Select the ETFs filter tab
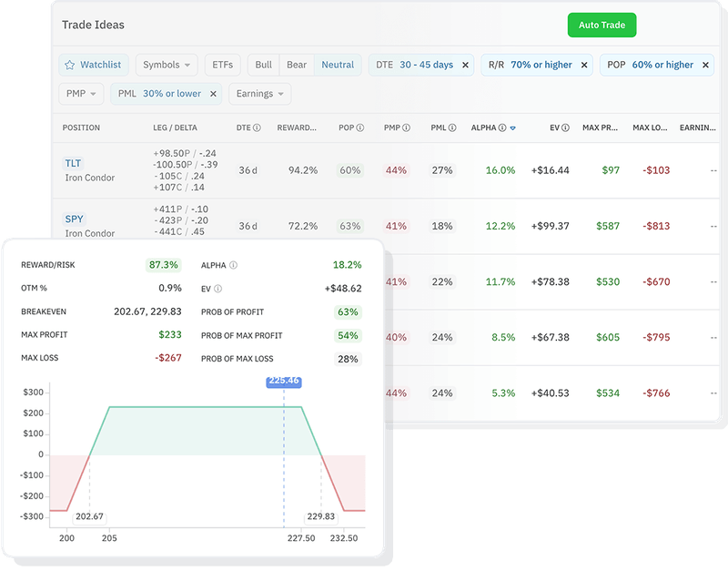Viewport: 728px width, 571px height. coord(222,65)
